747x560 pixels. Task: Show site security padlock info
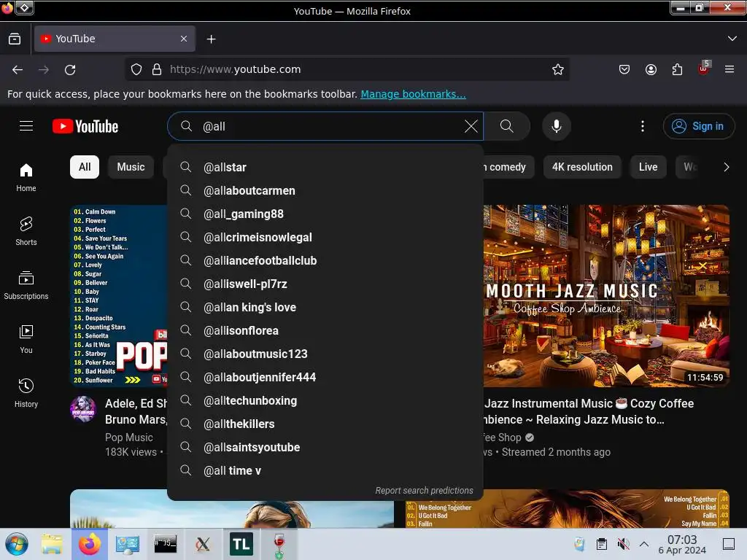157,69
